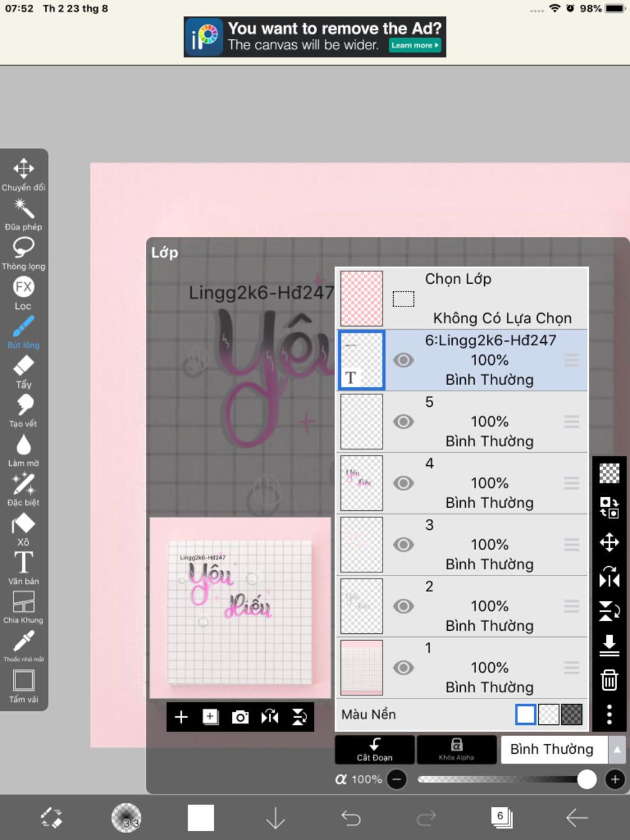
Task: Select the Đũa phép magic wand tool
Action: (x=23, y=214)
